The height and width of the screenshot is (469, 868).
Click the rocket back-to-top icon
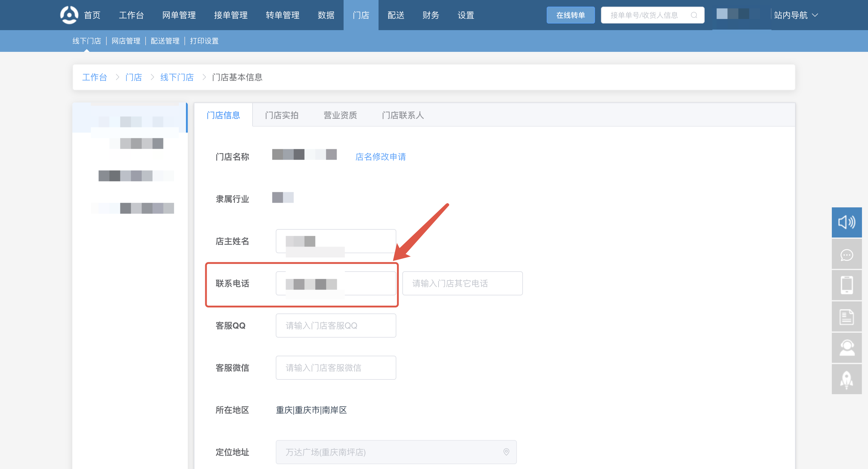pos(846,379)
